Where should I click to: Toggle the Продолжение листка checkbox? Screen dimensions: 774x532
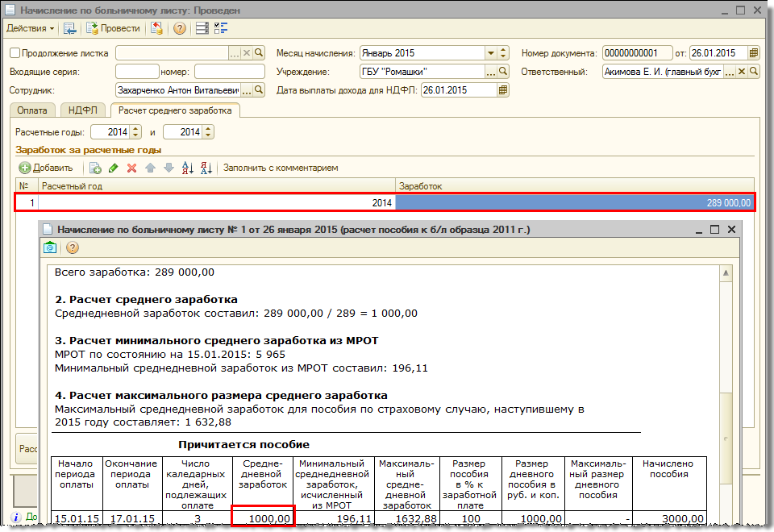15,53
